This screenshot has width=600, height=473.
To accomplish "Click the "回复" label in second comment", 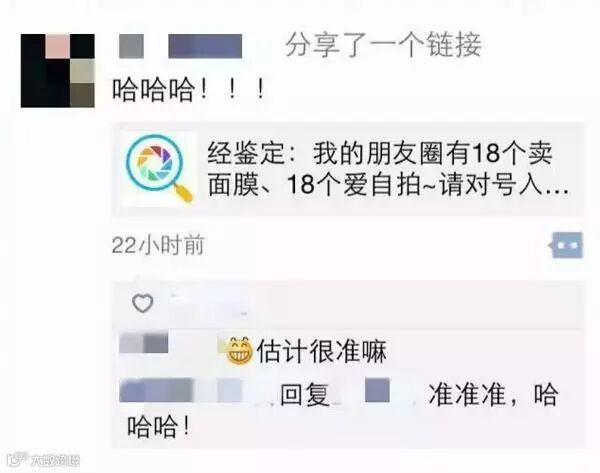I will tap(305, 395).
